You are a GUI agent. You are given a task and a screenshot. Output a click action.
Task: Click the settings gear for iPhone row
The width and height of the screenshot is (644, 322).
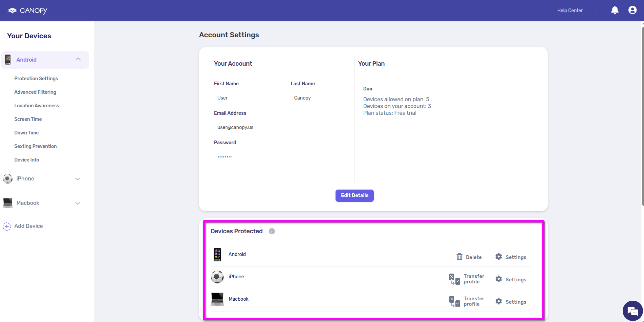pyautogui.click(x=499, y=279)
